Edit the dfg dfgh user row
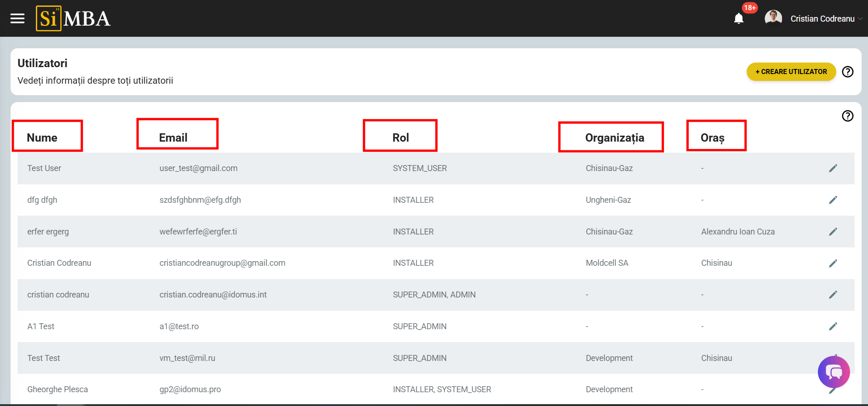 coord(833,200)
